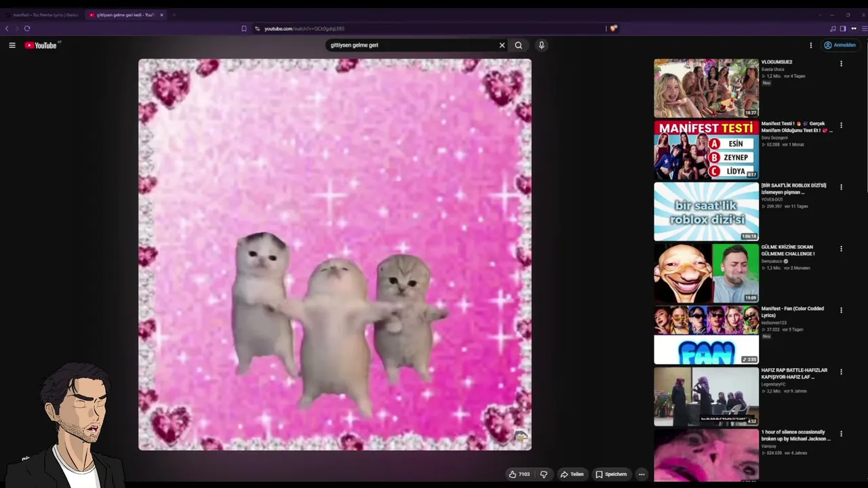This screenshot has width=868, height=488.
Task: Open the Manifest Testi video thumbnail
Action: [x=706, y=150]
